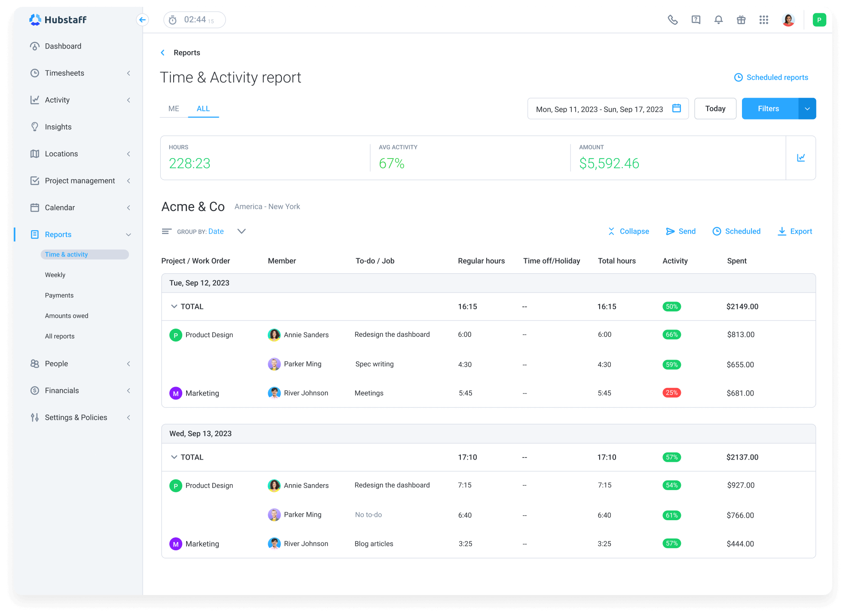Open the help question mark icon

tap(696, 20)
